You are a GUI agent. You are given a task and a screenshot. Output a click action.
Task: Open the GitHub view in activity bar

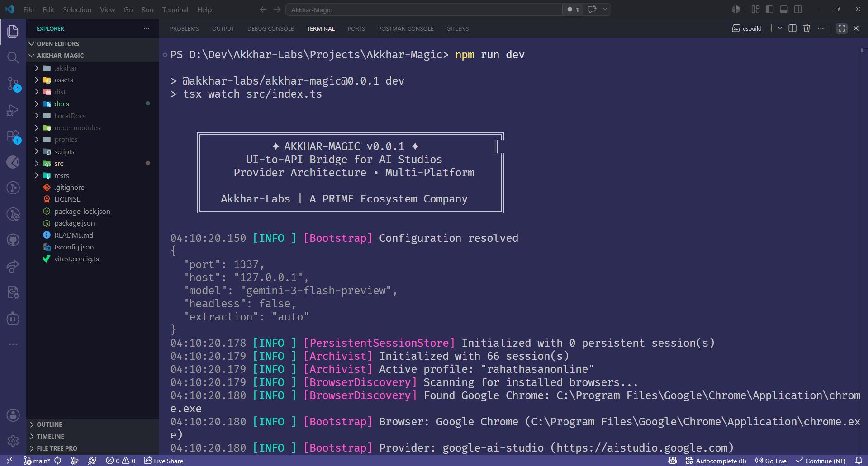(x=13, y=240)
